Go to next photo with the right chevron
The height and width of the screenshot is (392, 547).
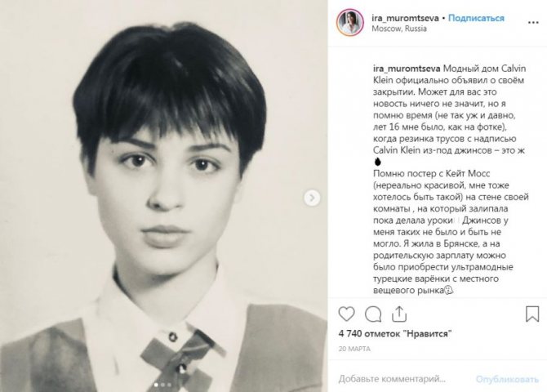(x=312, y=198)
